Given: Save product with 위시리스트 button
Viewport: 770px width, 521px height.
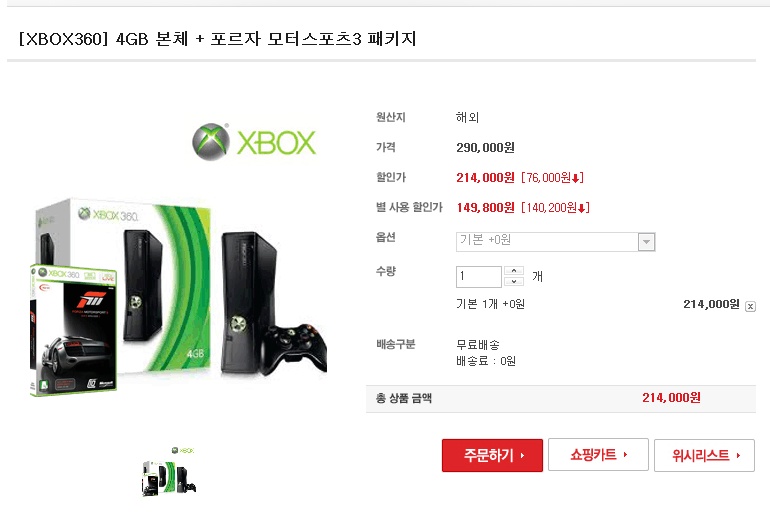Looking at the screenshot, I should 704,455.
